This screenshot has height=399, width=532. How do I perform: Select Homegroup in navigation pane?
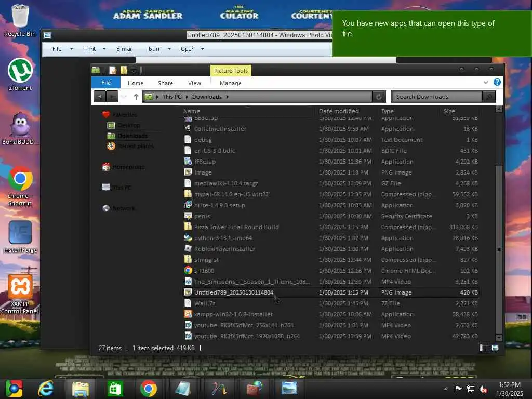pyautogui.click(x=124, y=167)
